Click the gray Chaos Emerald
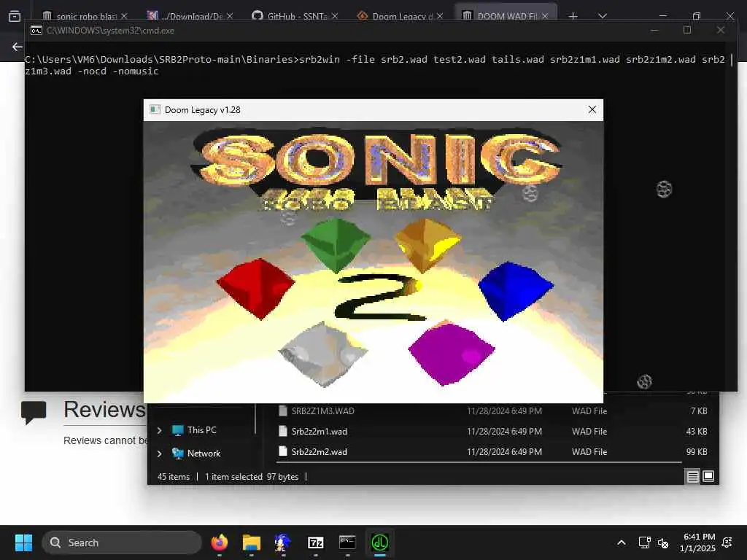Viewport: 747px width, 560px height. point(323,354)
